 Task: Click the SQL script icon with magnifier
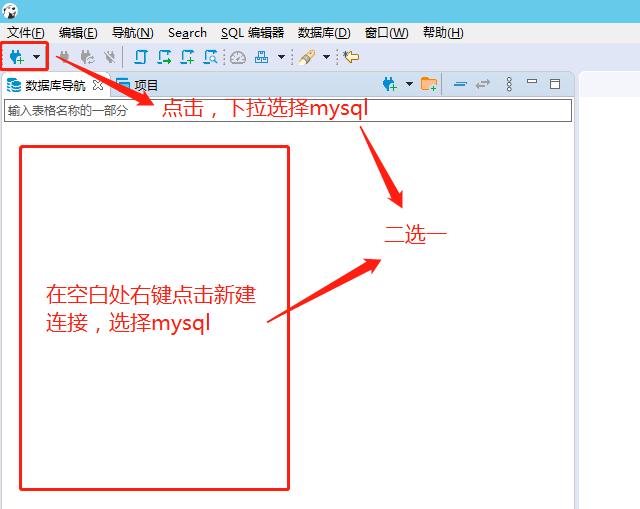211,57
